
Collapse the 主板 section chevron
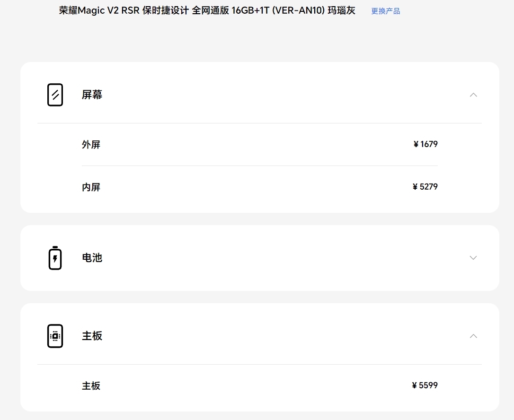473,336
